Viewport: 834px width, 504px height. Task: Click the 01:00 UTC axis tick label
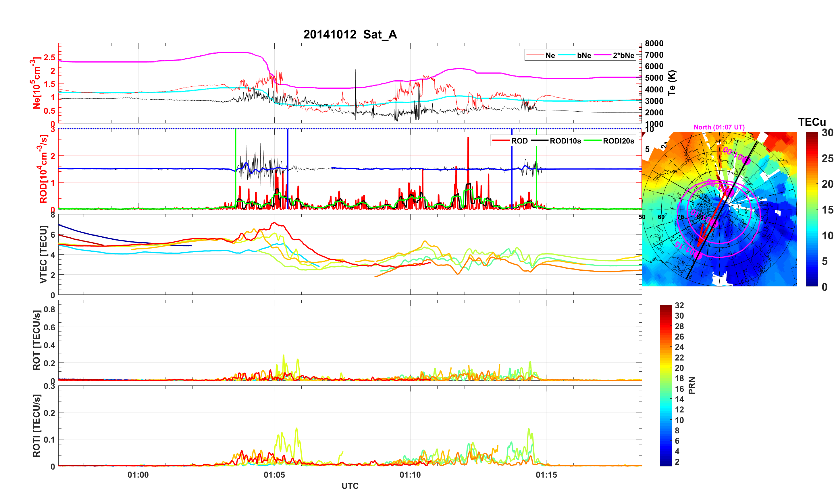tap(138, 475)
